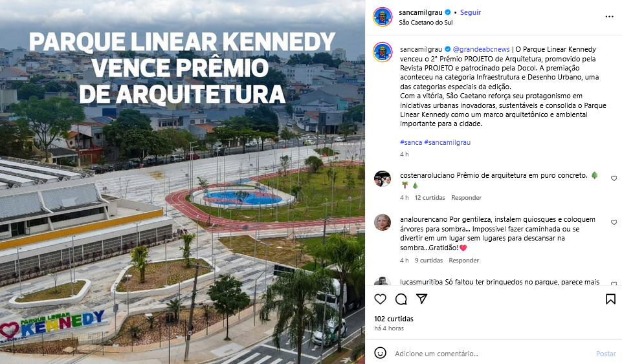This screenshot has height=364, width=622.
Task: View 9 curtidas on analourencano's comment
Action: pos(429,260)
